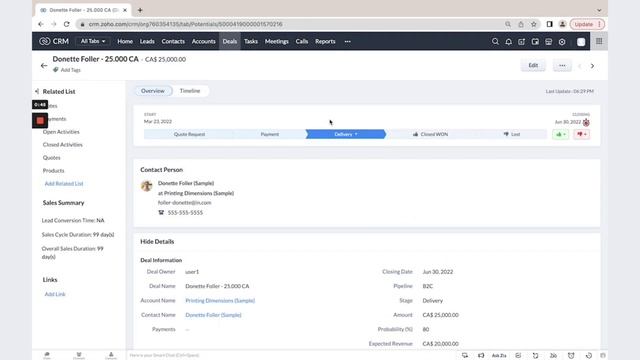The height and width of the screenshot is (360, 640).
Task: Switch to the Timeline tab
Action: (190, 91)
